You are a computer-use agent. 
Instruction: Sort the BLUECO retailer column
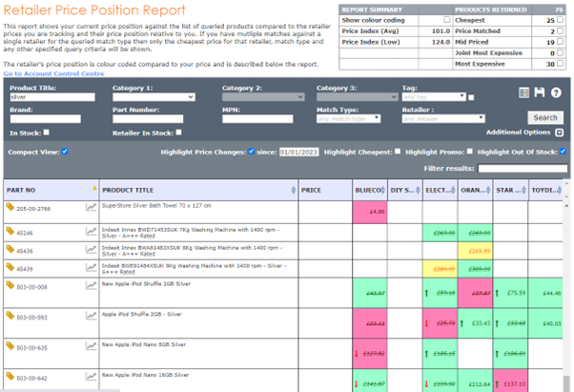point(383,190)
